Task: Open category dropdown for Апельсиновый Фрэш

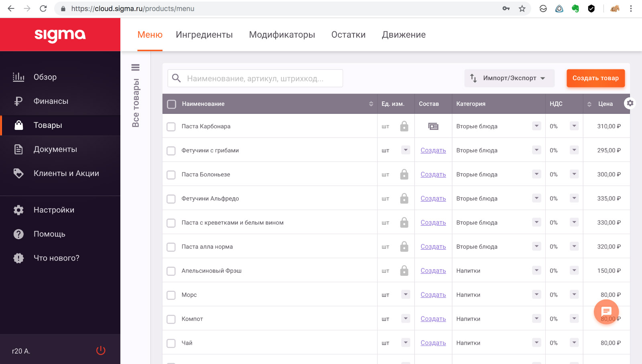Action: (x=536, y=270)
